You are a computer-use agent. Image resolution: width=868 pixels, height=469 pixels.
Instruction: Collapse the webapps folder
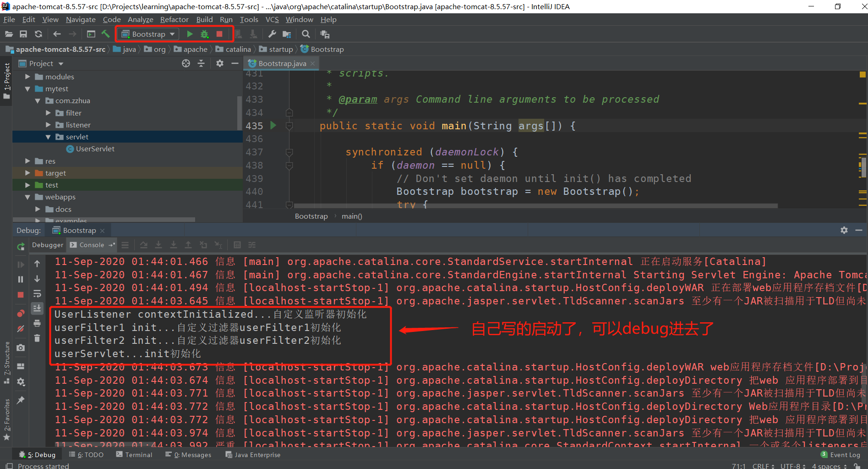pos(28,197)
